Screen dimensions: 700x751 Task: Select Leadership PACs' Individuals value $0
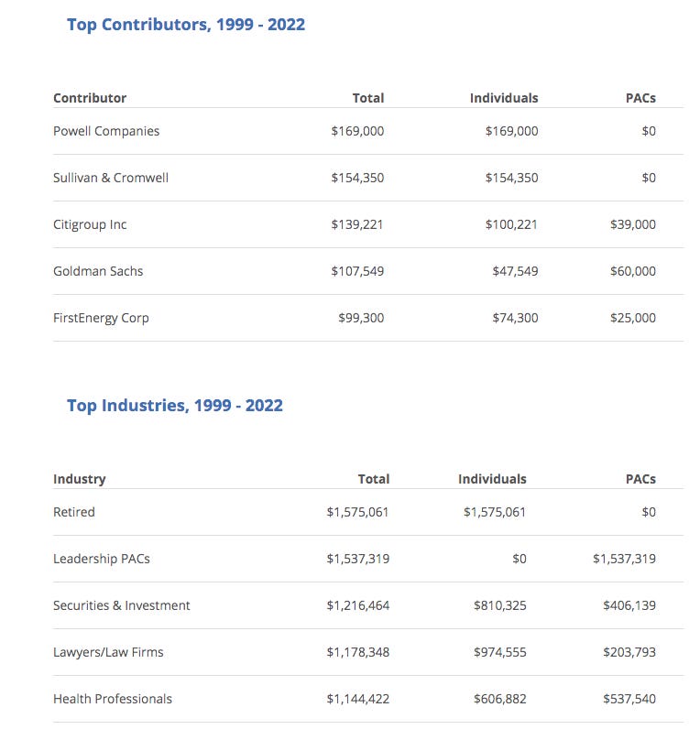[520, 559]
